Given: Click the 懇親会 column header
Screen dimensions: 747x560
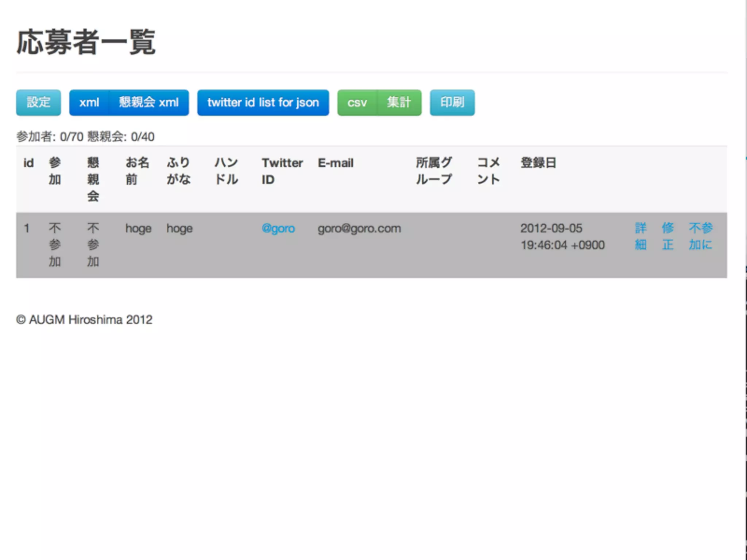Looking at the screenshot, I should tap(93, 179).
